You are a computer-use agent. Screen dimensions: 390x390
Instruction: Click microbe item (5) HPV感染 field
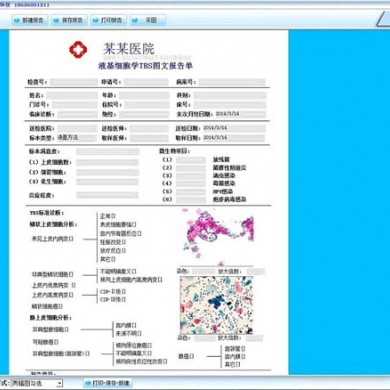(x=191, y=192)
